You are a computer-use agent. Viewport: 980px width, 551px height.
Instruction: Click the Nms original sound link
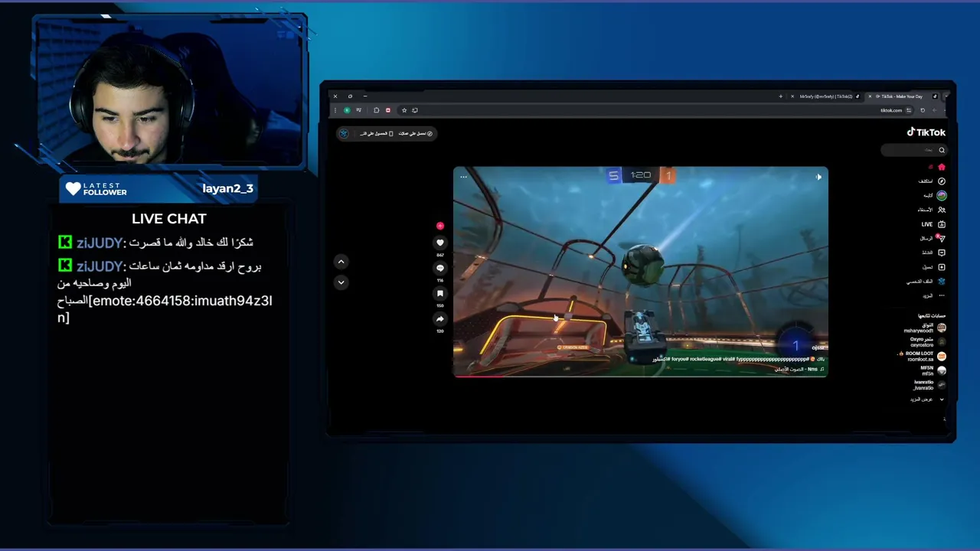click(x=799, y=369)
